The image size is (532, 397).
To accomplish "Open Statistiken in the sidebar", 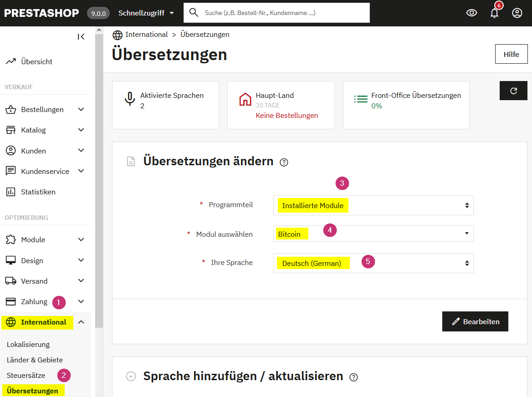I will 38,192.
